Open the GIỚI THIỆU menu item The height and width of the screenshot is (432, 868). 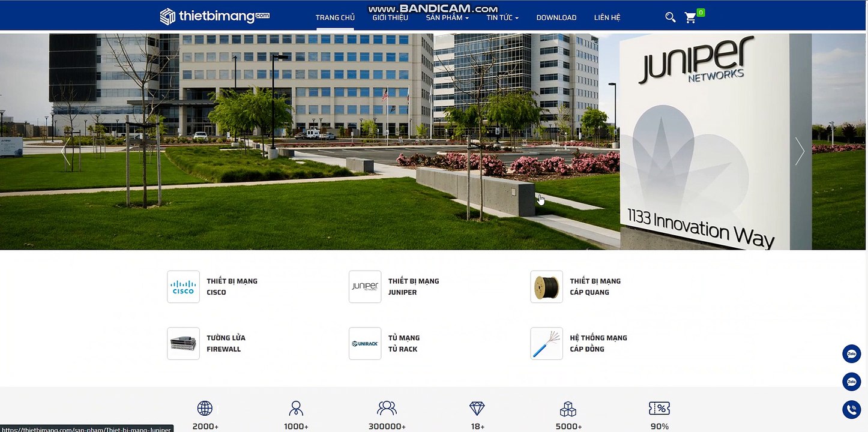point(390,17)
